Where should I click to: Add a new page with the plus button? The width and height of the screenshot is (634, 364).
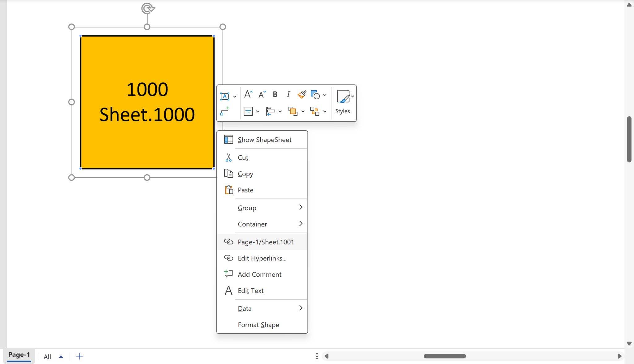click(80, 356)
